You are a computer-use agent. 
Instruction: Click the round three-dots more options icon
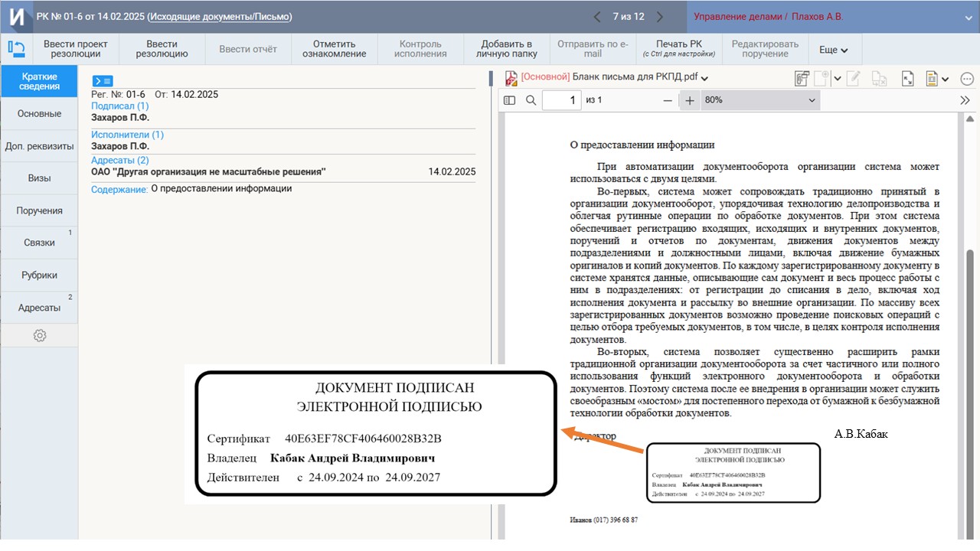pos(966,78)
